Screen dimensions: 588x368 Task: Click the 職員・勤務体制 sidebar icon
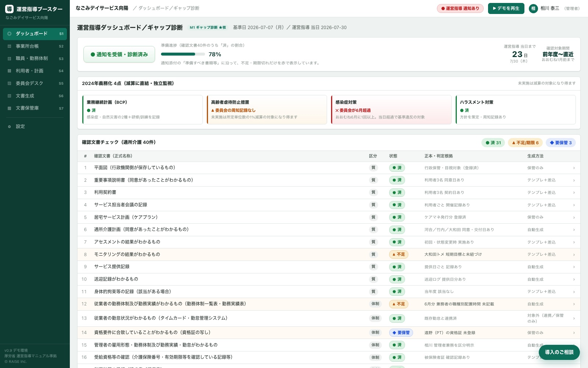click(x=9, y=59)
